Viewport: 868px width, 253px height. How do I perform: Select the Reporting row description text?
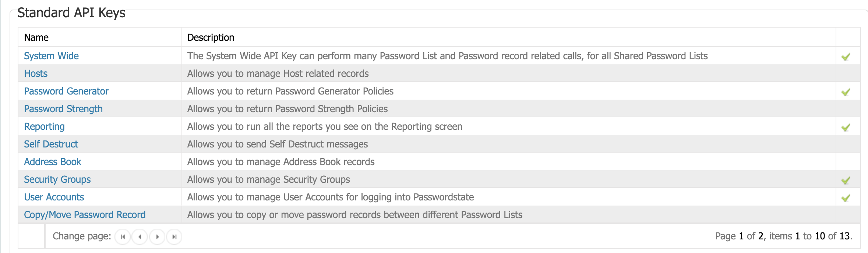(325, 126)
